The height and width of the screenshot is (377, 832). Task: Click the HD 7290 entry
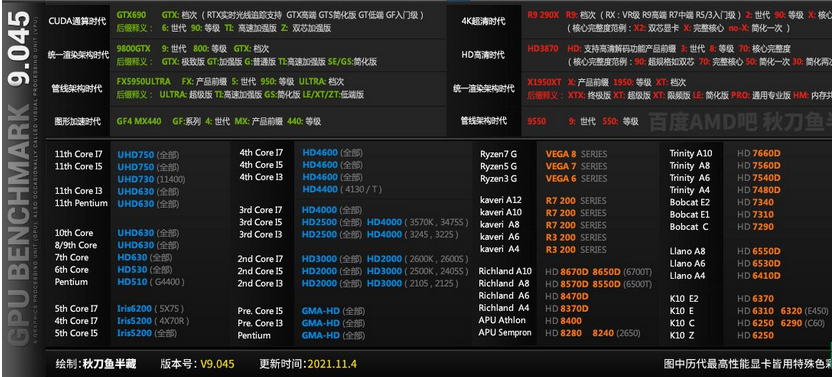click(756, 227)
